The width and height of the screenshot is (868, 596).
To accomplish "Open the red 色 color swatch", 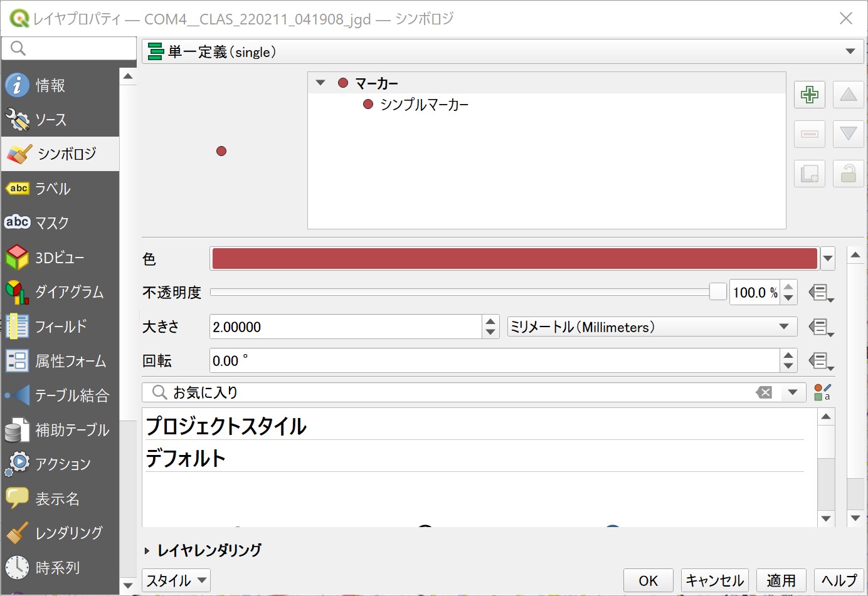I will 514,258.
